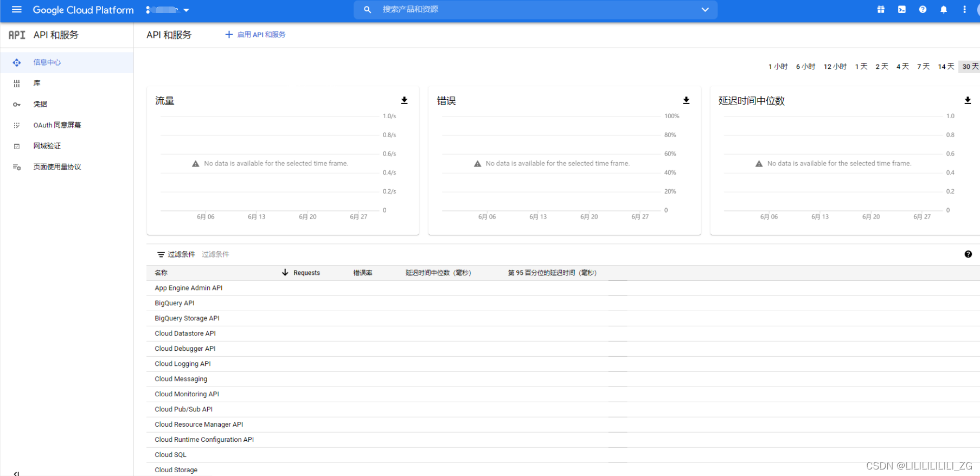Image resolution: width=980 pixels, height=476 pixels.
Task: Click Google Cloud Platform logo text
Action: click(x=83, y=10)
